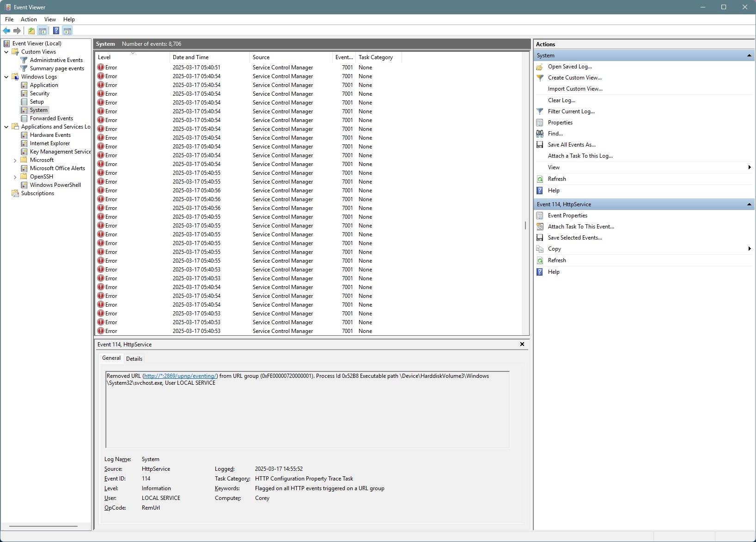This screenshot has height=542, width=756.
Task: Click Attach a Task To this Log...
Action: (580, 156)
